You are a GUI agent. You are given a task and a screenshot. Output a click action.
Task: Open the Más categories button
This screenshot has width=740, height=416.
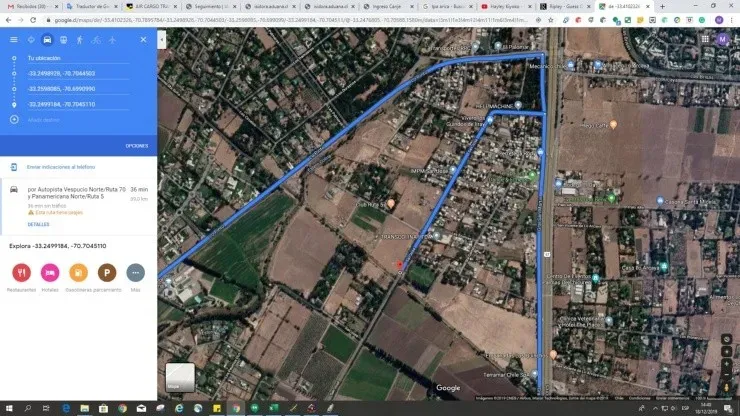(x=135, y=272)
